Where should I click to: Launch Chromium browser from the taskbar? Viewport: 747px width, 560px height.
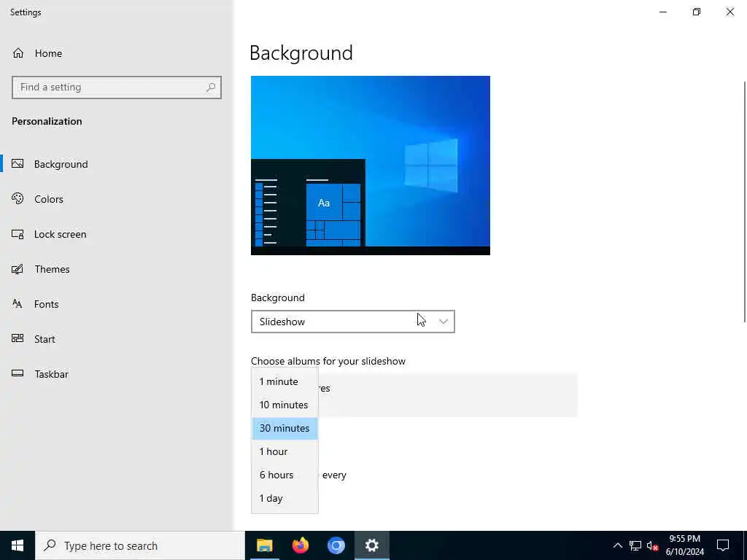336,545
